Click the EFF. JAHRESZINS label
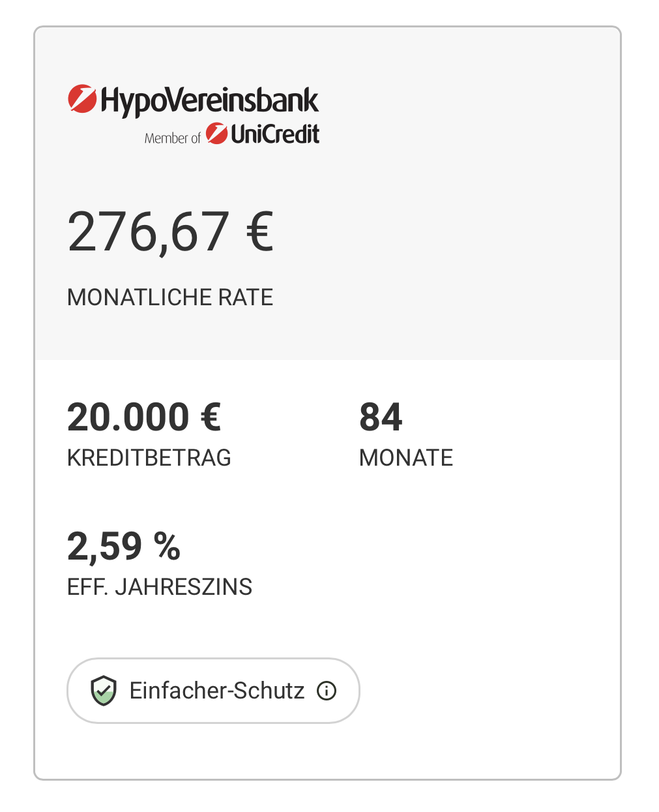 tap(160, 587)
